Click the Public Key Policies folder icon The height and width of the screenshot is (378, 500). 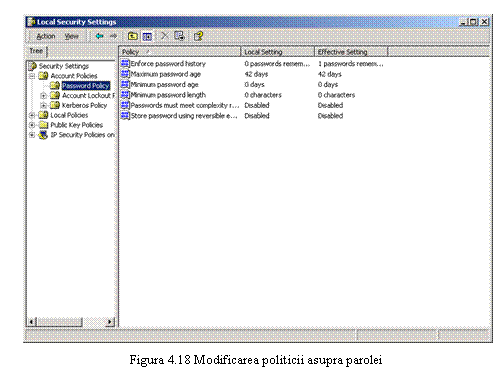point(43,125)
